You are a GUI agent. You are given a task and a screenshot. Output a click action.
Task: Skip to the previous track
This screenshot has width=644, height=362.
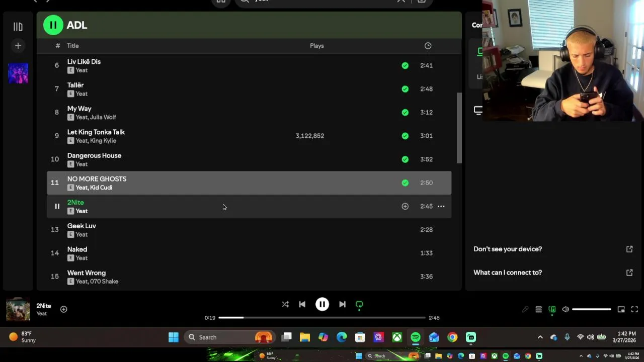[x=302, y=304]
